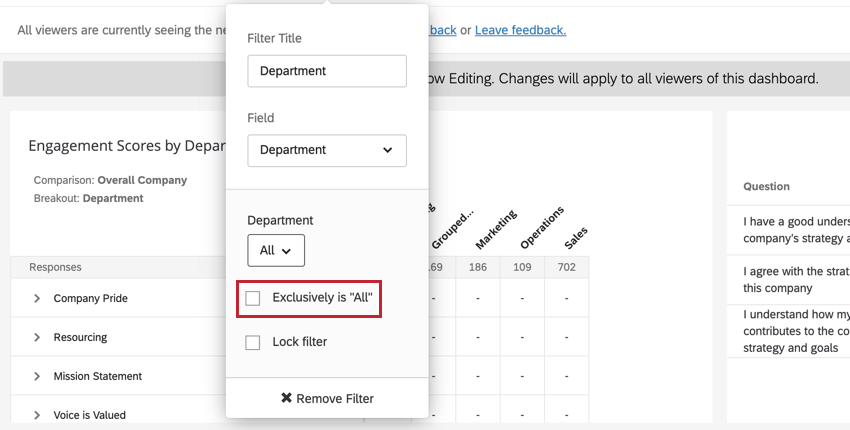Enable the Exclusively is "All" checkbox
850x430 pixels.
pyautogui.click(x=253, y=298)
